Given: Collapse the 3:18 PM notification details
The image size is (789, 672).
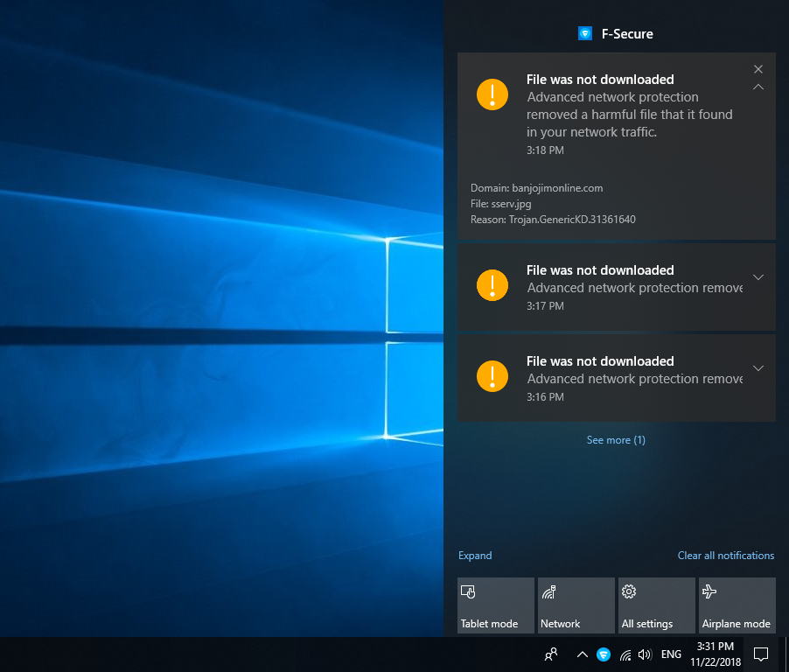Looking at the screenshot, I should click(758, 87).
